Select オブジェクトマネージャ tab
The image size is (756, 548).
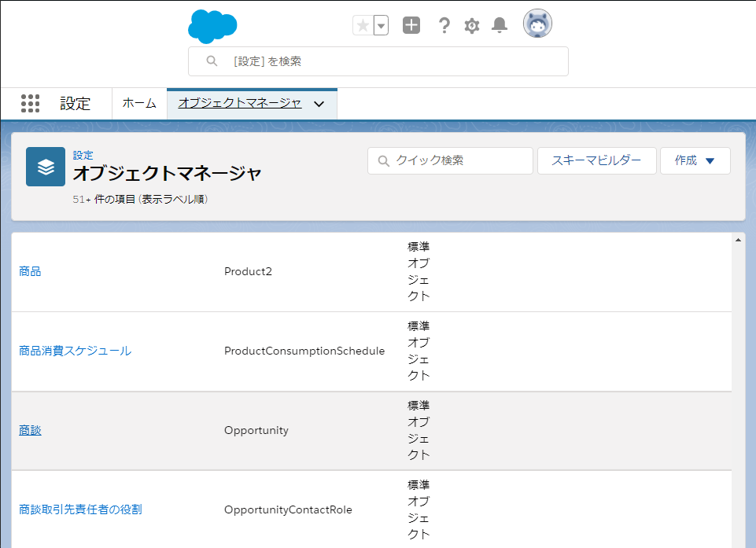coord(240,103)
